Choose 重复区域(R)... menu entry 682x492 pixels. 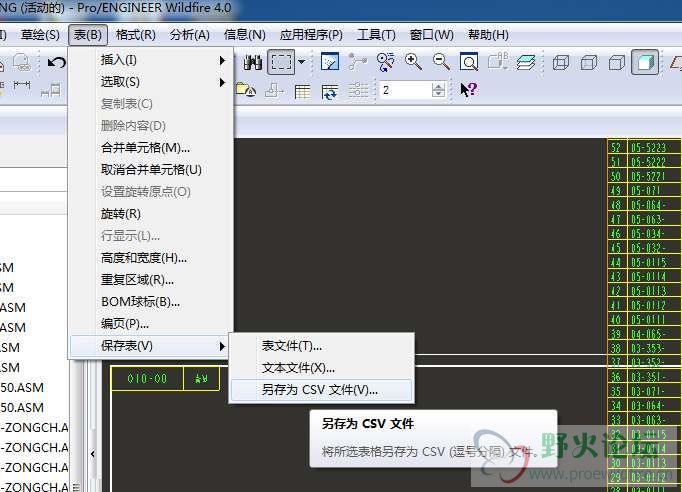(150, 280)
